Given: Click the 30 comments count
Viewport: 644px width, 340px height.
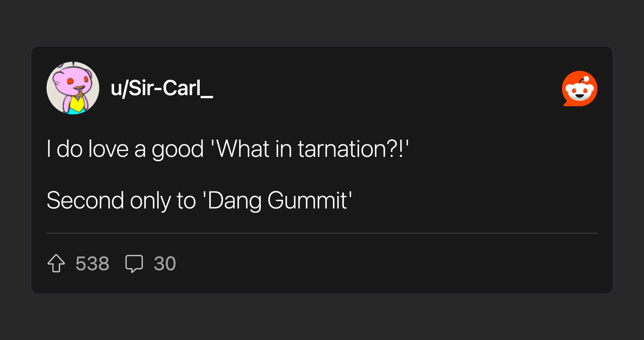Looking at the screenshot, I should (165, 264).
